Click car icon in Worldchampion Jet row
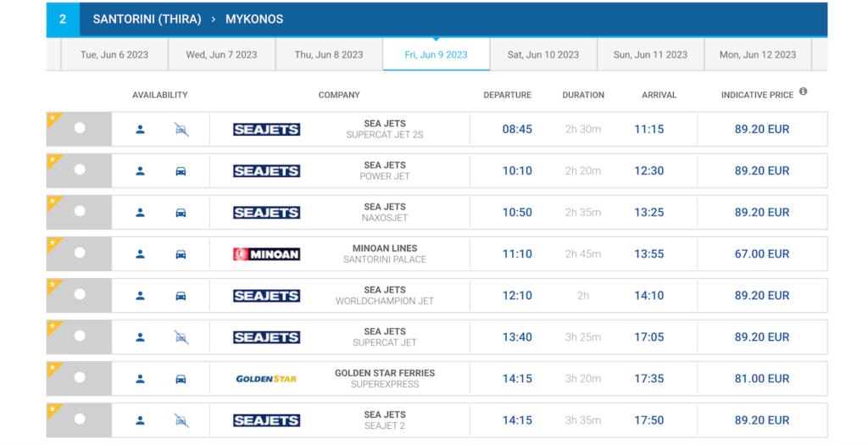Viewport: 868px width, 445px height. 181,296
